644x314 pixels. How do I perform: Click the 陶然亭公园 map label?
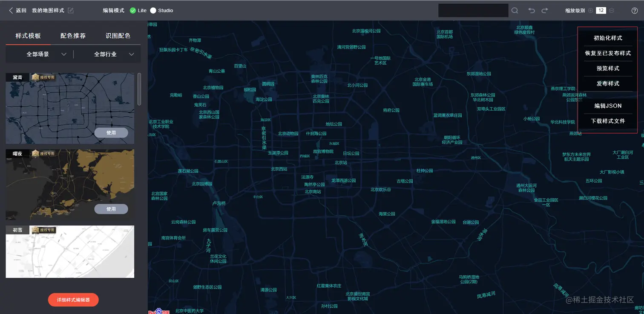pos(314,185)
